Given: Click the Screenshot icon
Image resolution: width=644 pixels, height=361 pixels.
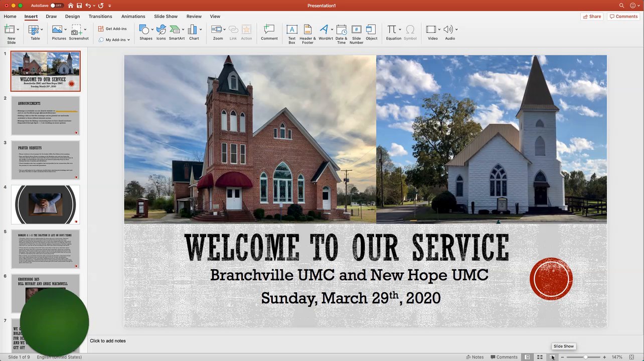Looking at the screenshot, I should tap(77, 30).
